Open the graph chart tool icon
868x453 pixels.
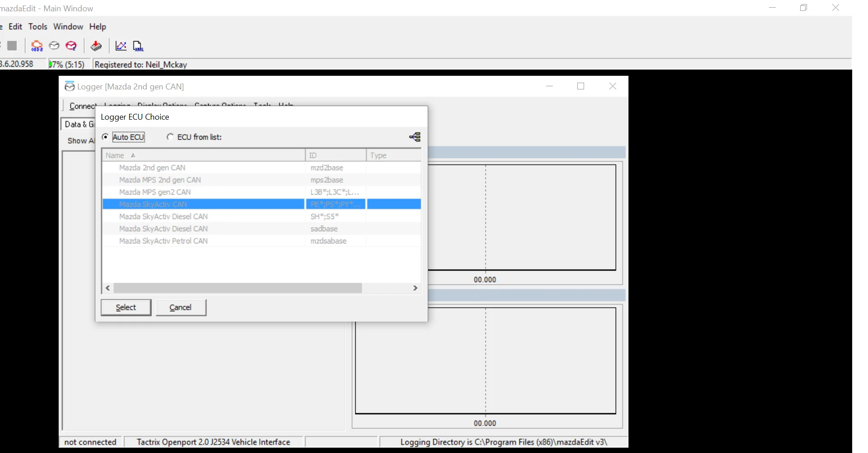[121, 46]
